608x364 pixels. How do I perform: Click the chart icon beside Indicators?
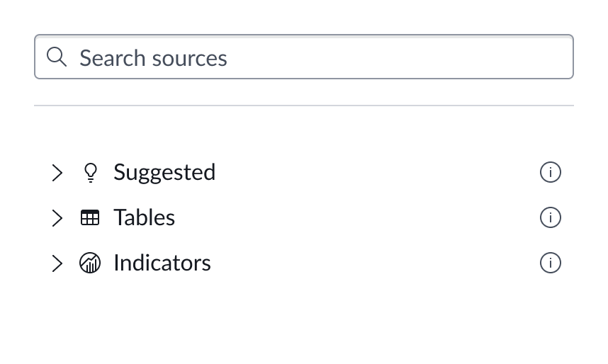(90, 263)
